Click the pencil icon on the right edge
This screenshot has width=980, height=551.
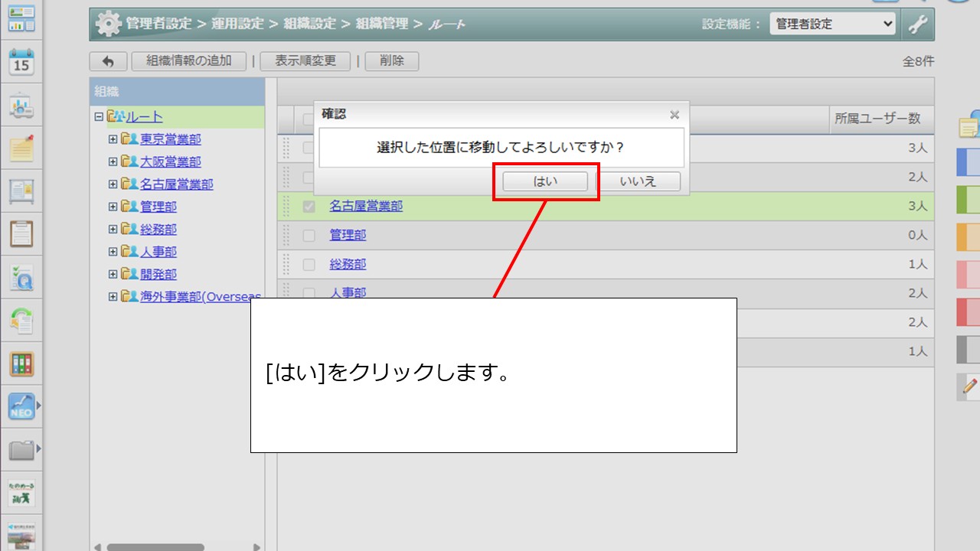(x=969, y=387)
